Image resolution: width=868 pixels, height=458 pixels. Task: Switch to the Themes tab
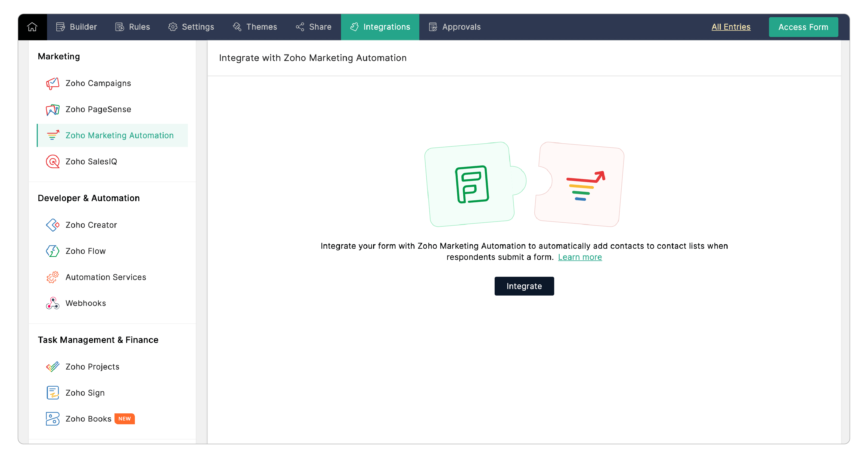(x=255, y=27)
